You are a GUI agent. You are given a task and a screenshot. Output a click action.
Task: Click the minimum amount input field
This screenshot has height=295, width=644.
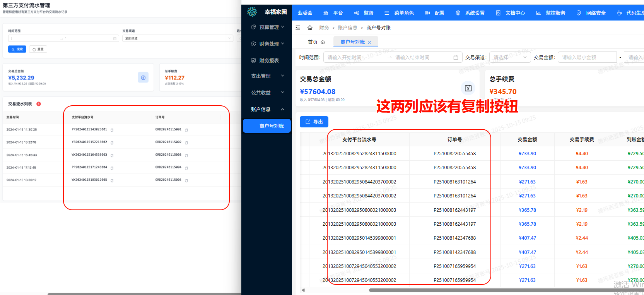tap(587, 57)
